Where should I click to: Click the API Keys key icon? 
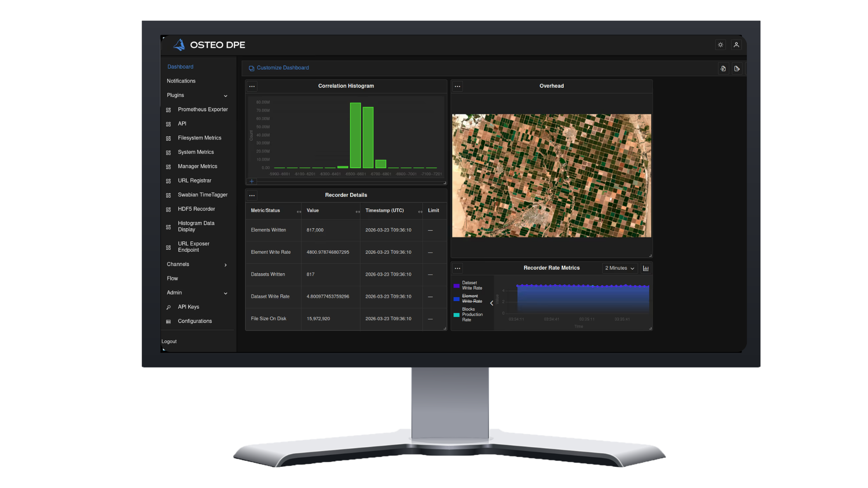point(169,307)
